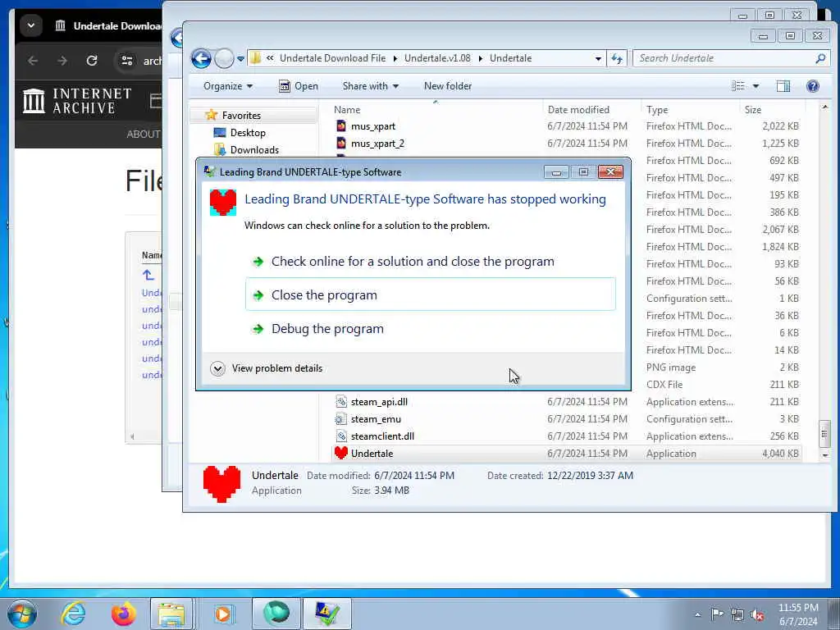
Task: Click site info icon in browser address bar
Action: [x=127, y=61]
